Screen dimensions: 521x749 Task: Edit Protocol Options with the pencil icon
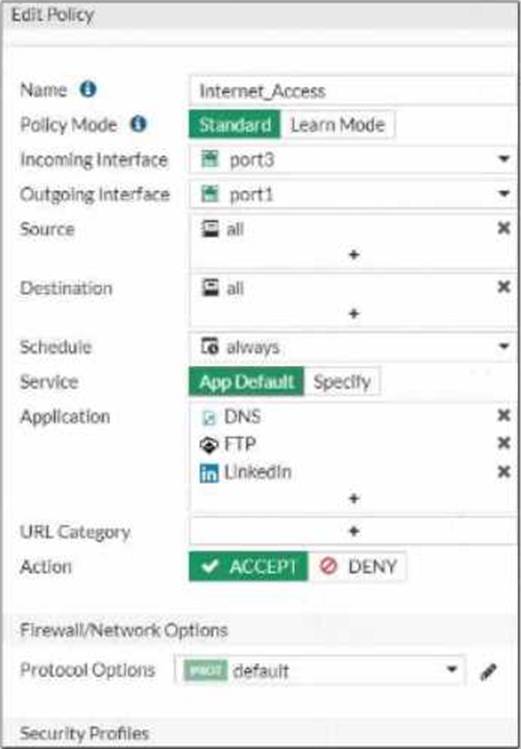tap(488, 672)
